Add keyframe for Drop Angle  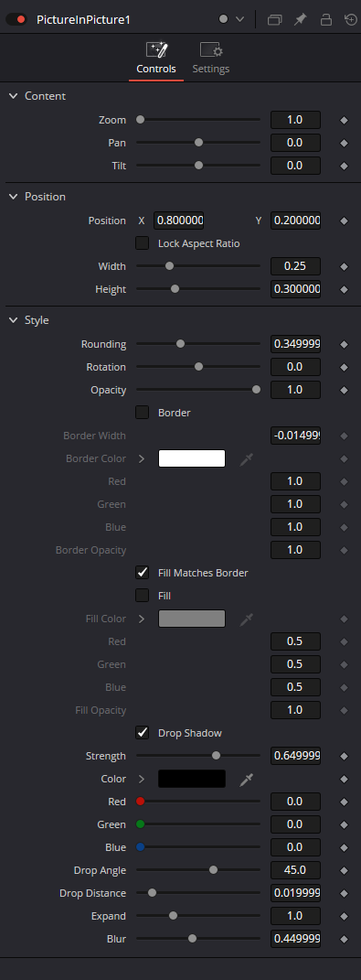coord(344,870)
